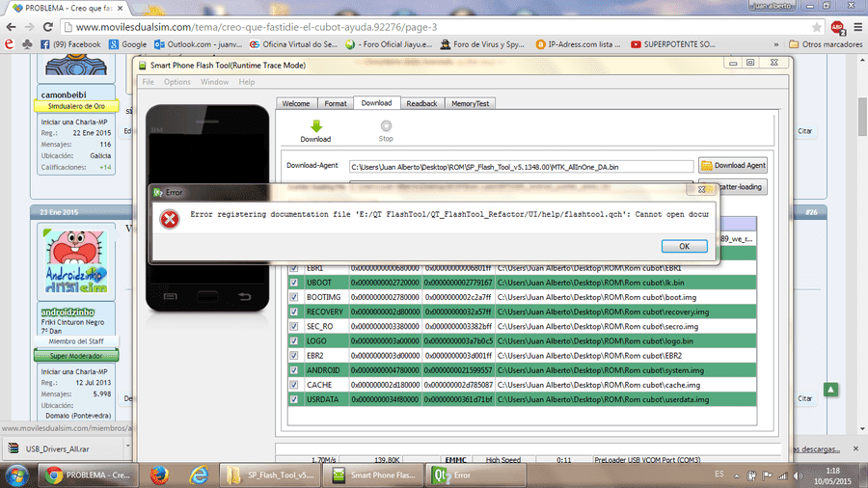Viewport: 868px width, 488px height.
Task: Expand the USB_Drivers_All.rar download options arrow
Action: pos(127,446)
